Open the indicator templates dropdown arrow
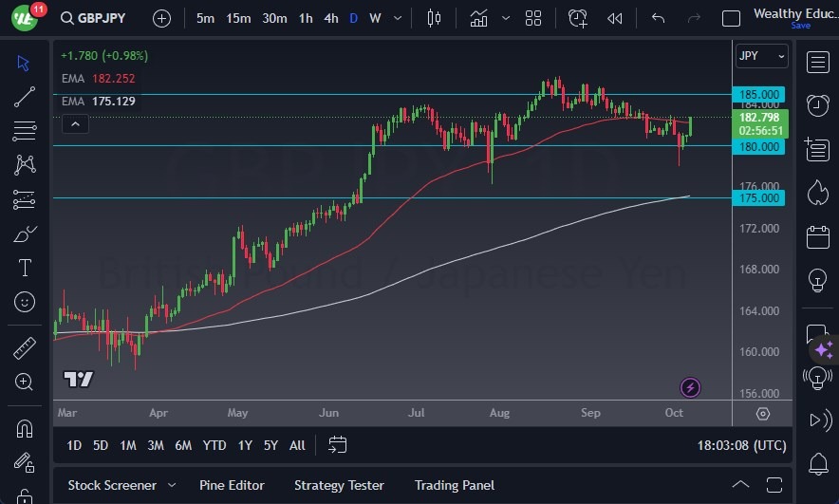The width and height of the screenshot is (839, 504). [506, 18]
